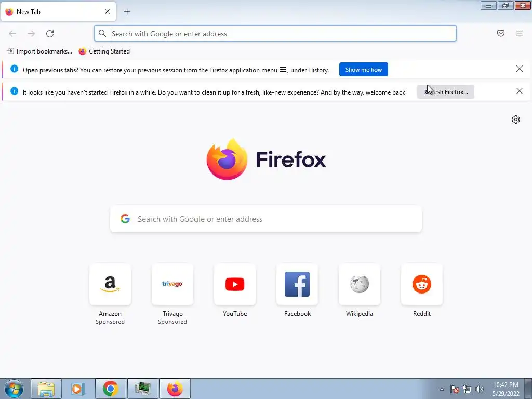Click the Firefox logo on the page

(x=266, y=159)
